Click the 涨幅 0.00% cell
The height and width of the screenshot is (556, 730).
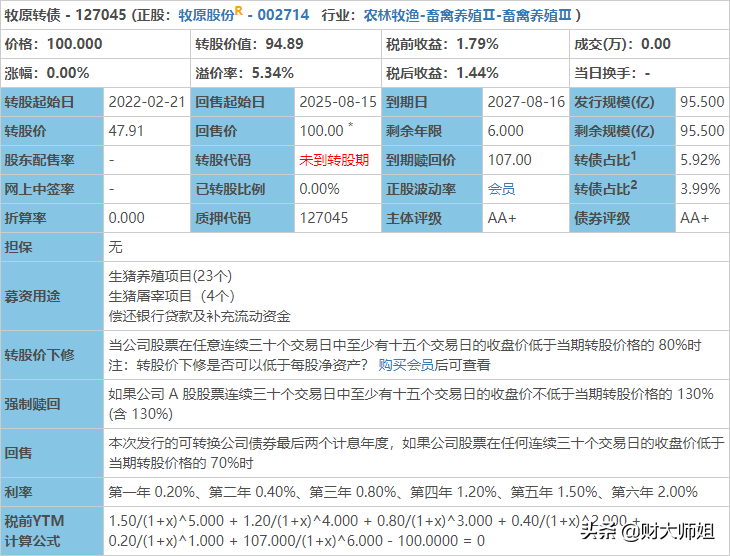[95, 73]
